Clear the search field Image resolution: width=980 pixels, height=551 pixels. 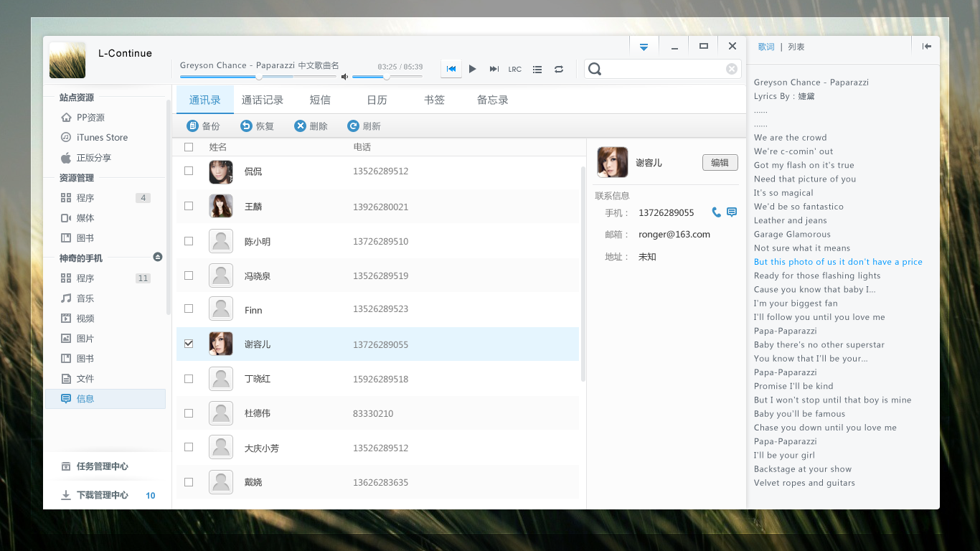point(732,69)
